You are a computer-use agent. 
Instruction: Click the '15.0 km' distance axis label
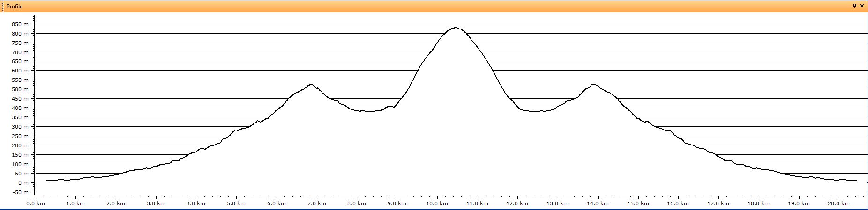(638, 204)
